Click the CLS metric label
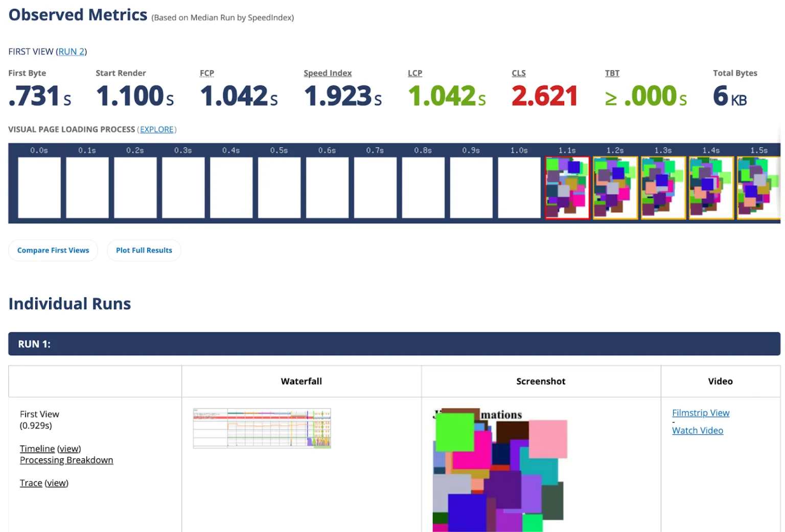 519,73
